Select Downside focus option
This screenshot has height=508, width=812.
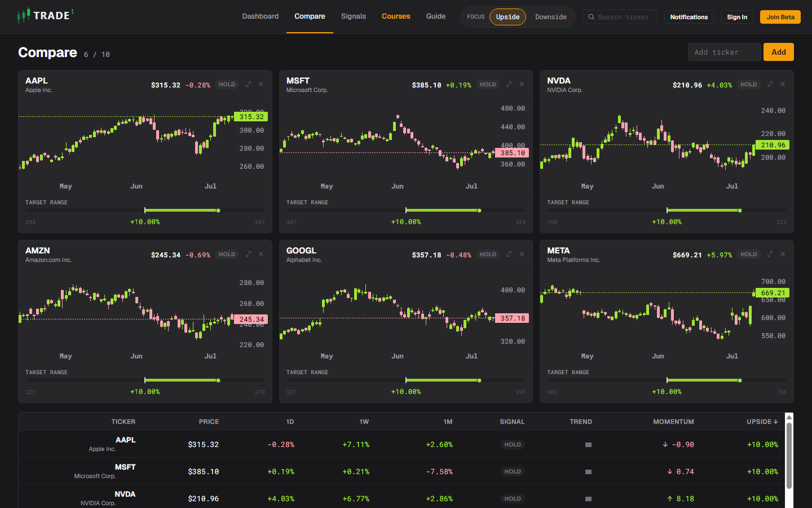[550, 17]
